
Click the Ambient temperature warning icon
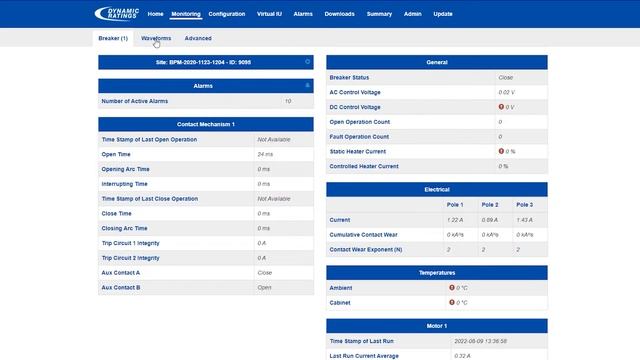[x=452, y=287]
